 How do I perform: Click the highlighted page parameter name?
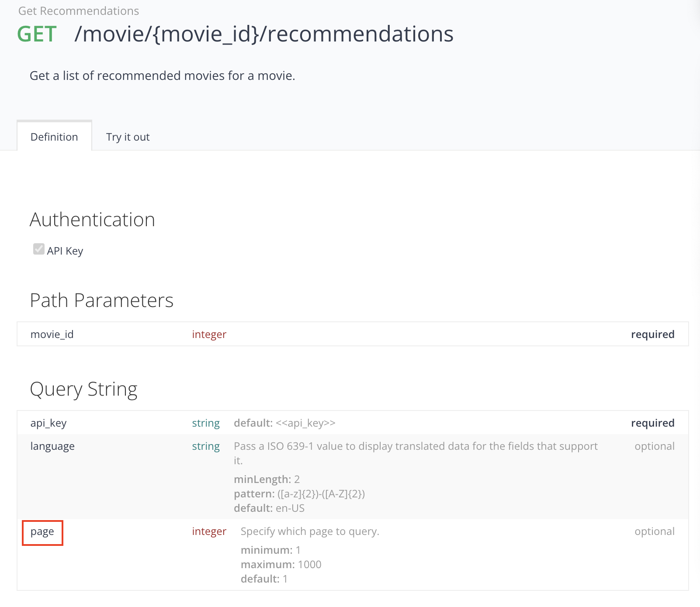pos(42,532)
